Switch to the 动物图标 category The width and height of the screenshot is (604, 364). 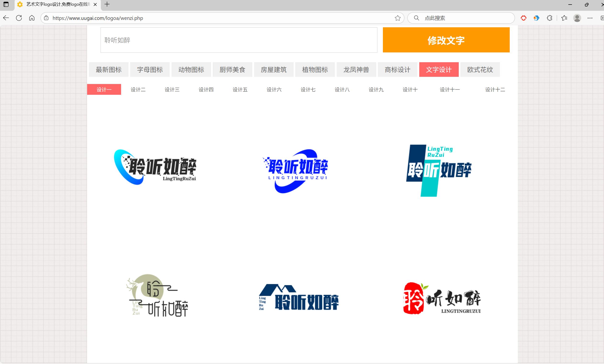[x=191, y=70]
